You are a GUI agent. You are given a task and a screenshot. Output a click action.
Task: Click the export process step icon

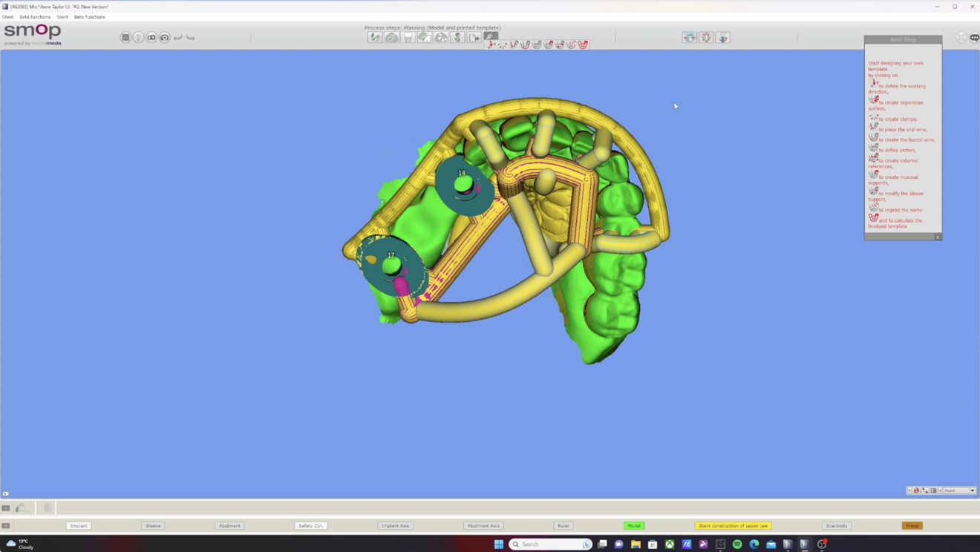click(474, 37)
